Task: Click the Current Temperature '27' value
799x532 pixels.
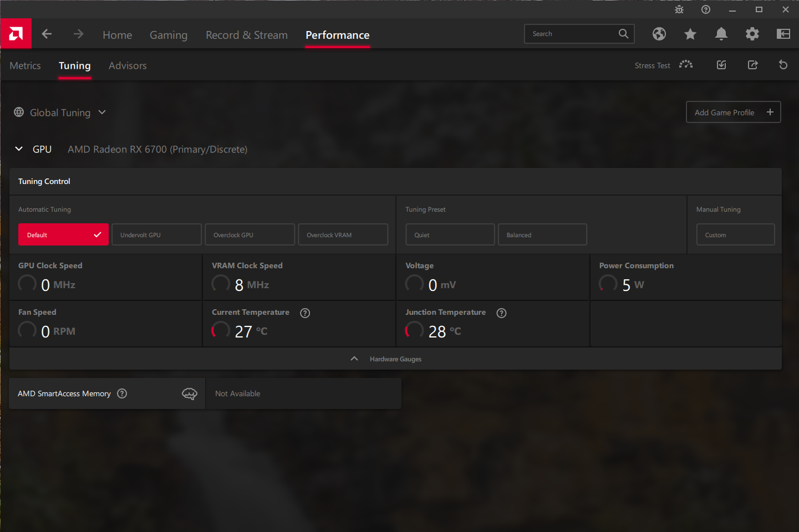Action: pos(243,331)
